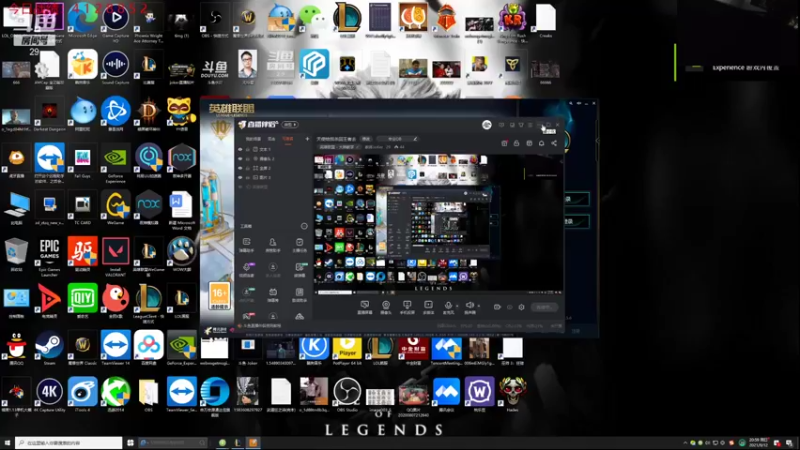Screen dimensions: 800x450
Task: Select highlighted orange scene tab
Action: click(288, 139)
